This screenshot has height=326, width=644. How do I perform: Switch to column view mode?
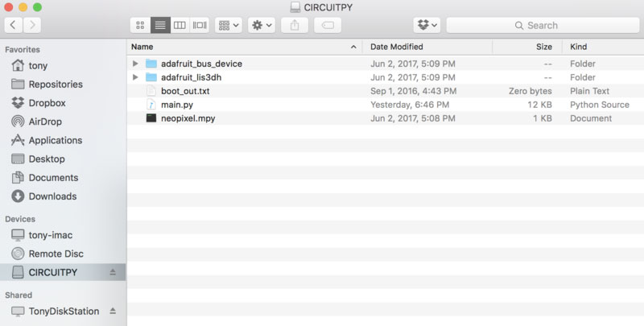click(x=180, y=25)
